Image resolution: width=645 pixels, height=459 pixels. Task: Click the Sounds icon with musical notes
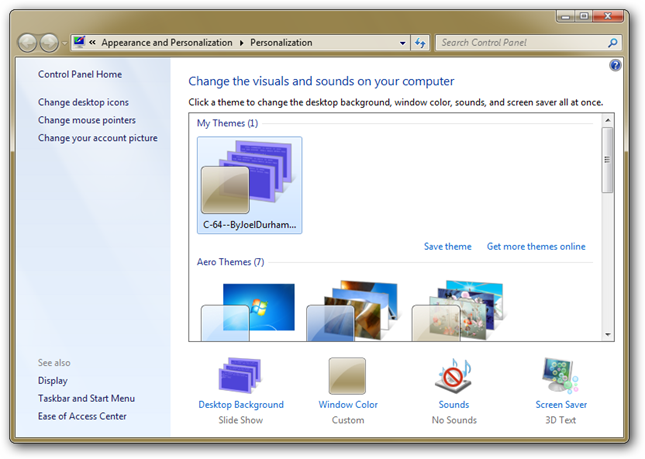click(x=454, y=375)
